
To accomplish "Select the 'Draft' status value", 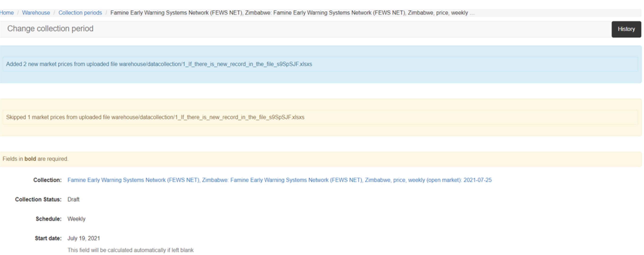I will (73, 200).
